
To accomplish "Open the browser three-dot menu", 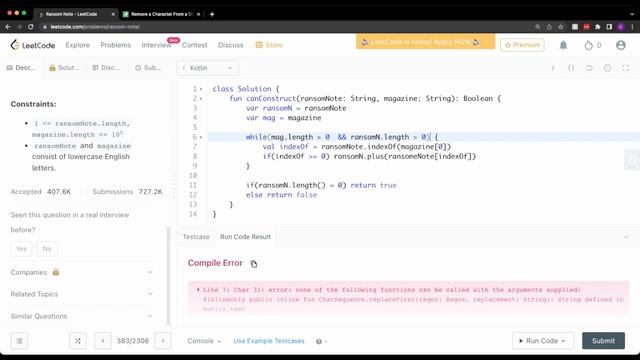I will pos(633,27).
